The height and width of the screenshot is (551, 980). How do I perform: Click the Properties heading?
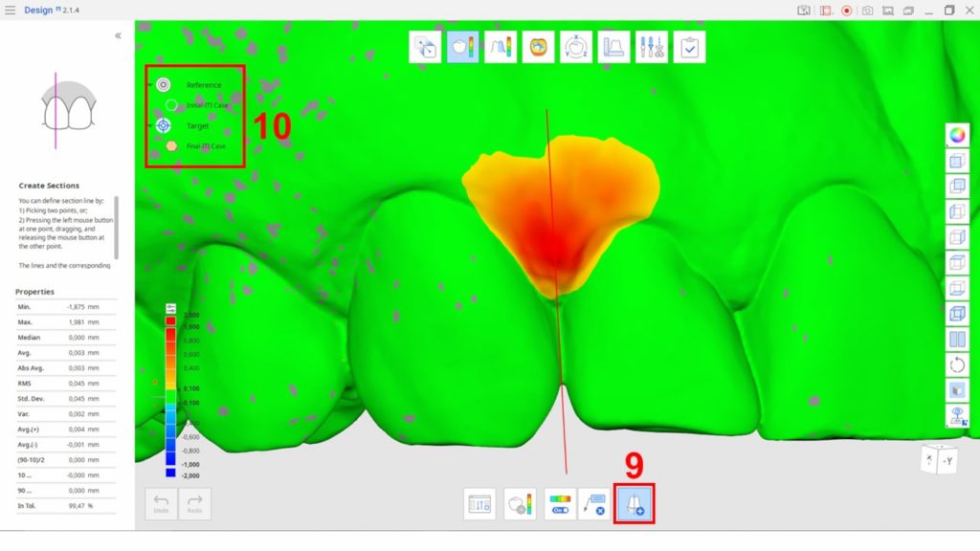[34, 292]
